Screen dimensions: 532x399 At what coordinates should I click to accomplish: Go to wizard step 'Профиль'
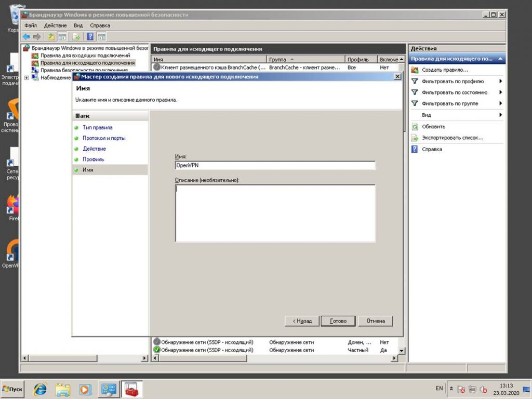(x=94, y=159)
